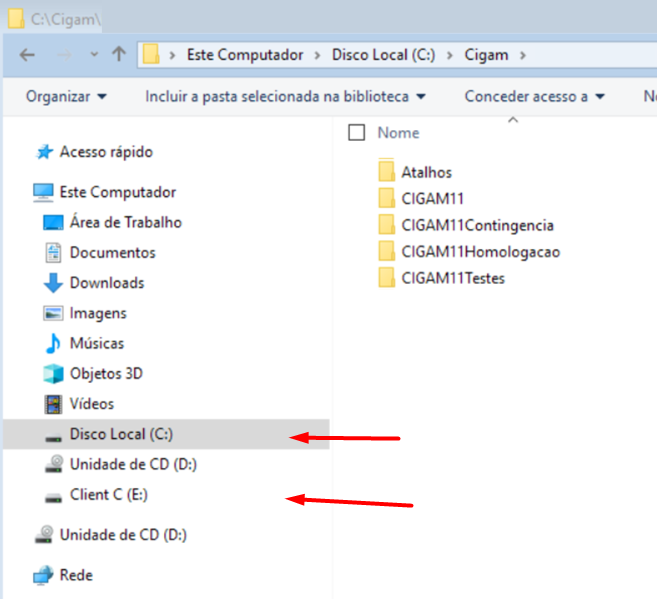Open Acesso rápido in navigation pane
The width and height of the screenshot is (657, 599).
tap(106, 152)
